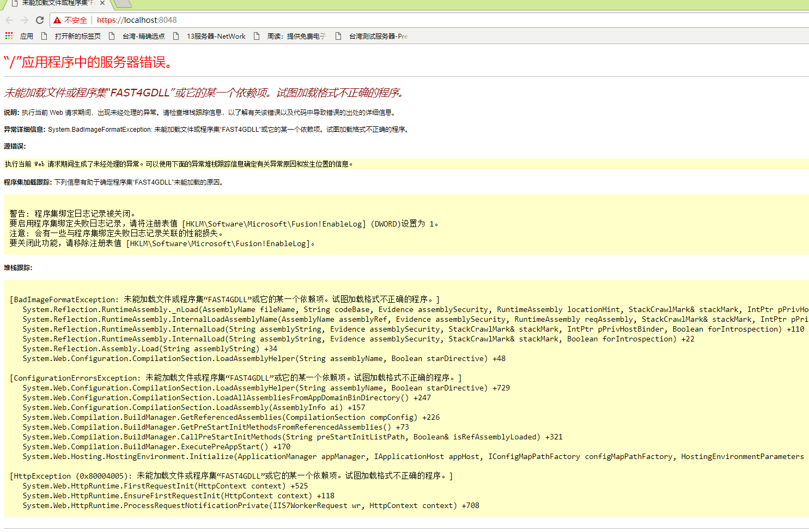Click the [HttpException (0x80004005) header line

232,476
